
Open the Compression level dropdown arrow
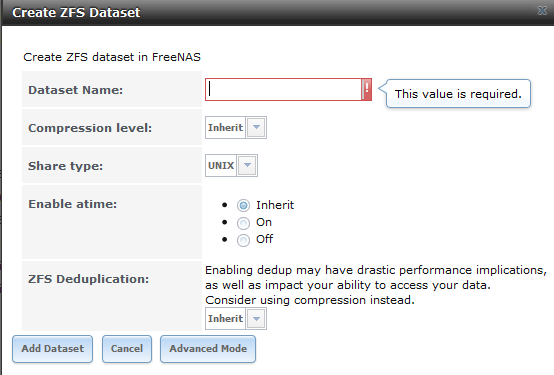click(257, 127)
